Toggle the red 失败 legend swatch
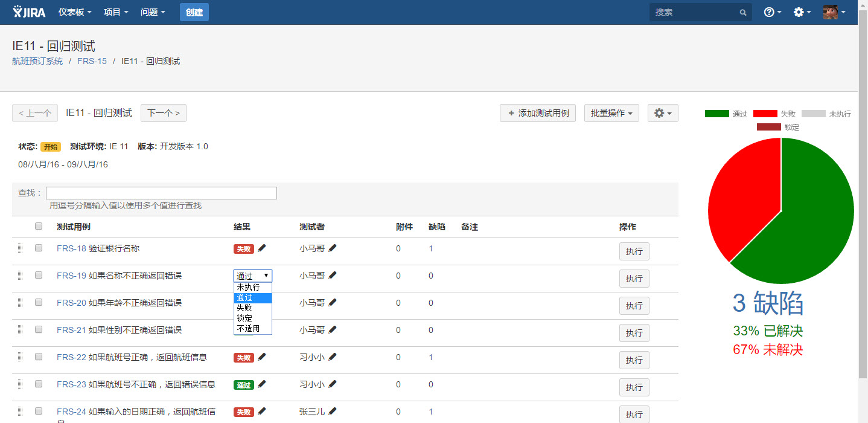This screenshot has width=868, height=423. click(765, 114)
